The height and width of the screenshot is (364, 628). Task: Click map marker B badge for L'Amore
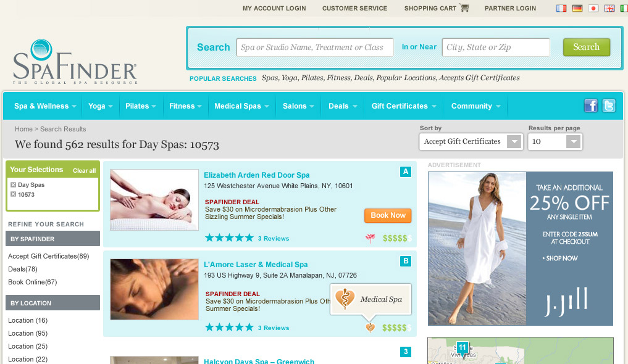(x=406, y=261)
